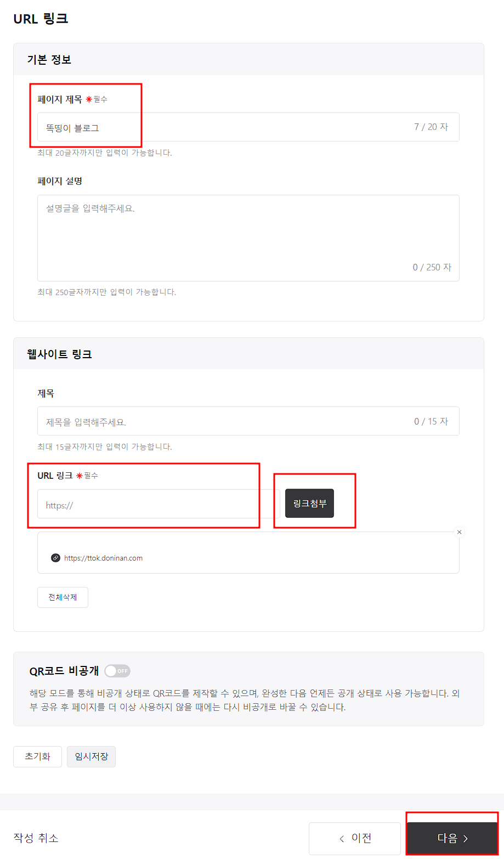Click the page title field showing 똑띵이 블로그
Screen dimensions: 504x859
point(248,127)
